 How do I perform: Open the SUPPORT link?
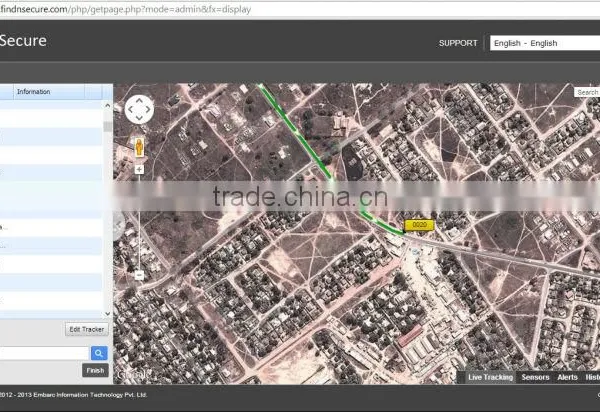458,43
